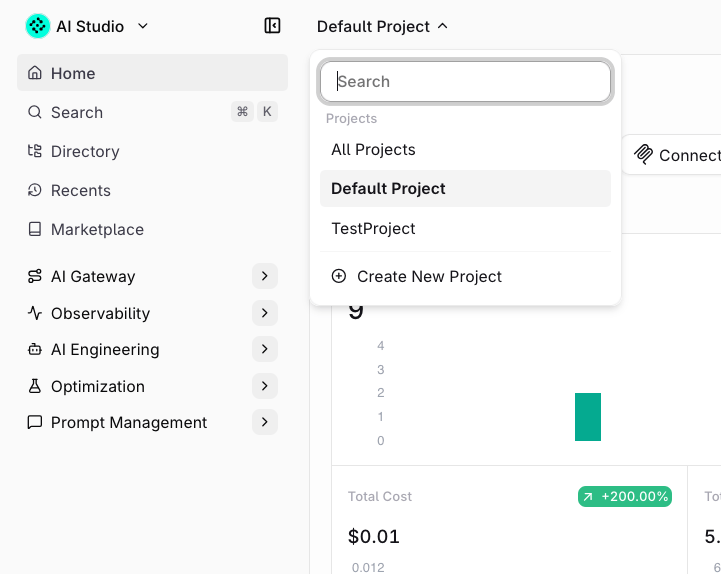Click the plus circle icon beside Create New Project
The image size is (721, 574).
coord(339,276)
